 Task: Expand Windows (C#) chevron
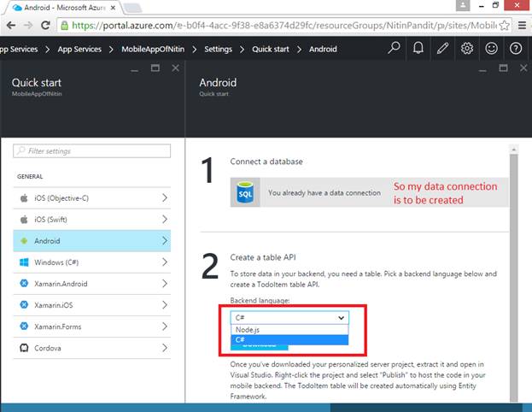[x=165, y=262]
